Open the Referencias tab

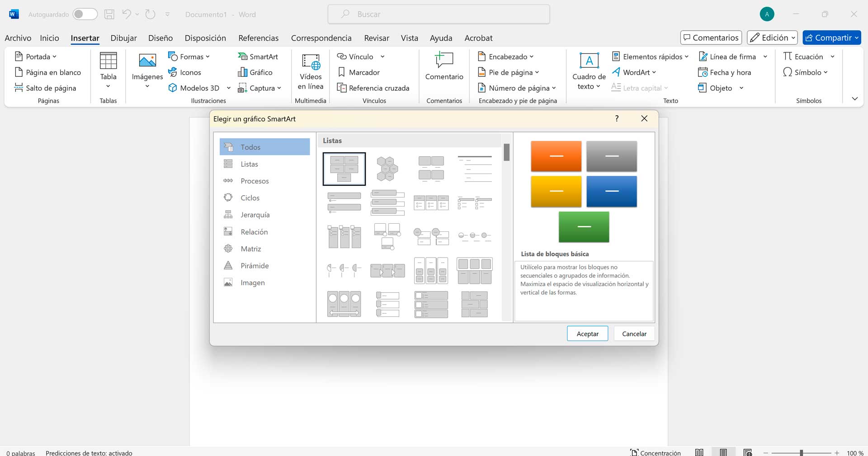click(x=259, y=38)
